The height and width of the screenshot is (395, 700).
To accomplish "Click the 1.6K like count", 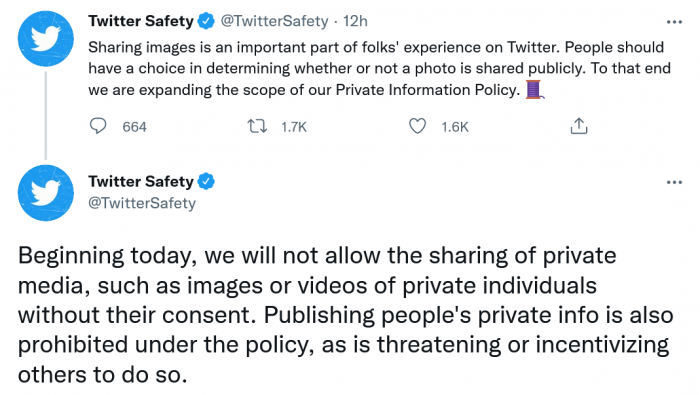I will tap(455, 127).
